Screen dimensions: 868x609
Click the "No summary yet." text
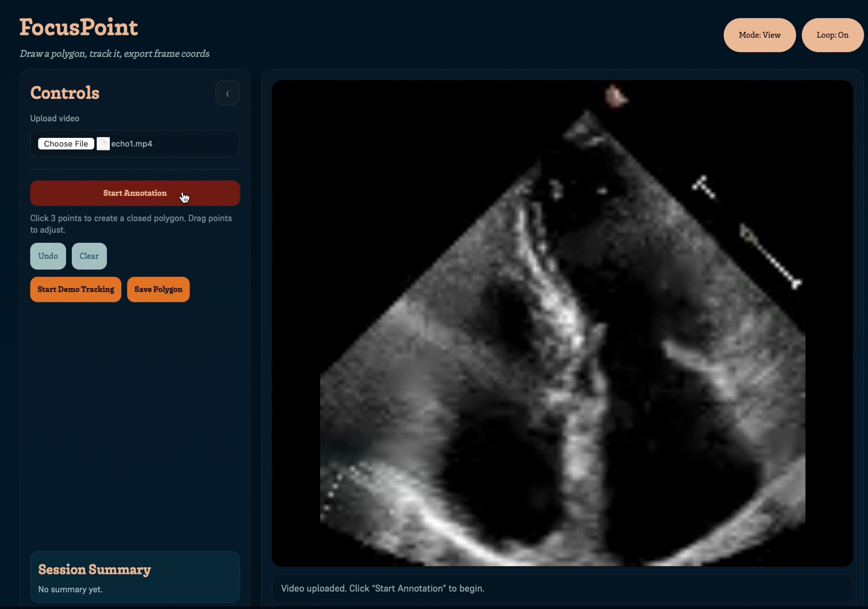tap(70, 589)
